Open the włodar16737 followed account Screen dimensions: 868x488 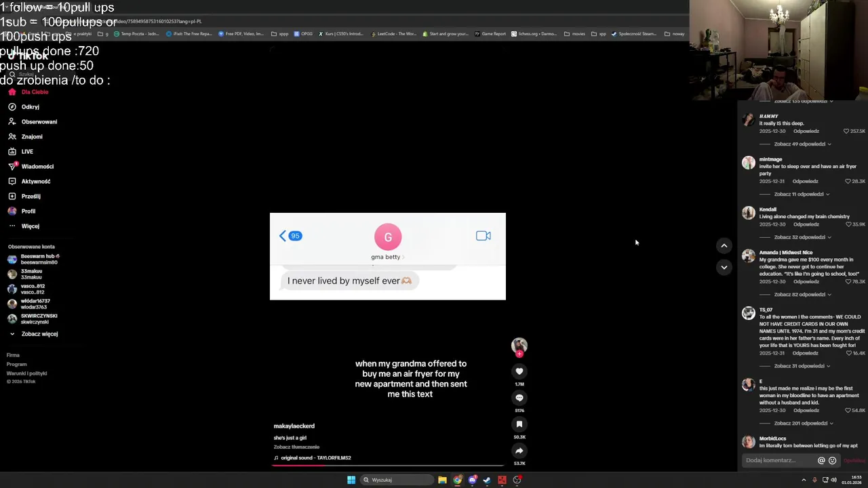click(28, 304)
